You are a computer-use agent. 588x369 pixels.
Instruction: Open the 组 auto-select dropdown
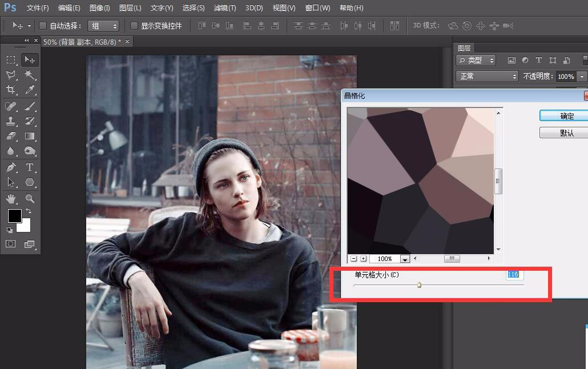103,26
